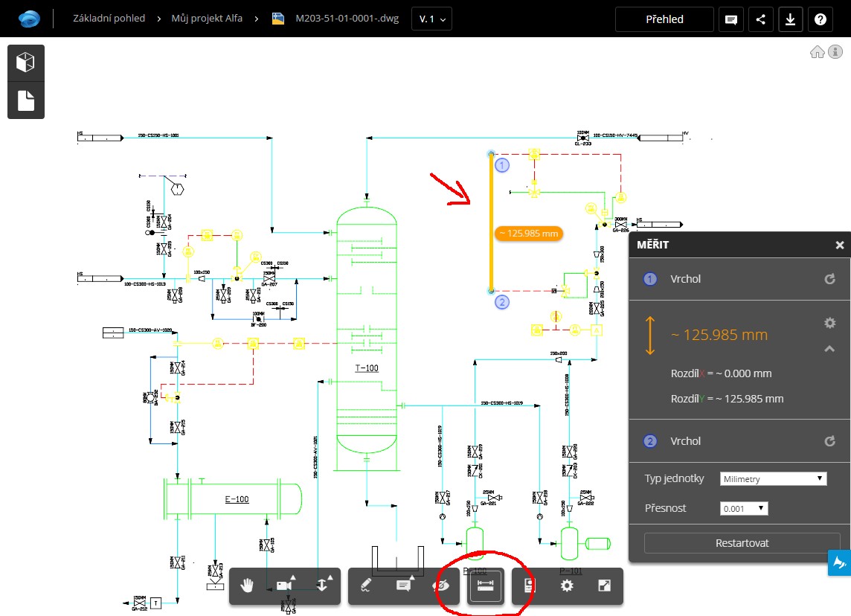Open help question mark

pos(820,19)
